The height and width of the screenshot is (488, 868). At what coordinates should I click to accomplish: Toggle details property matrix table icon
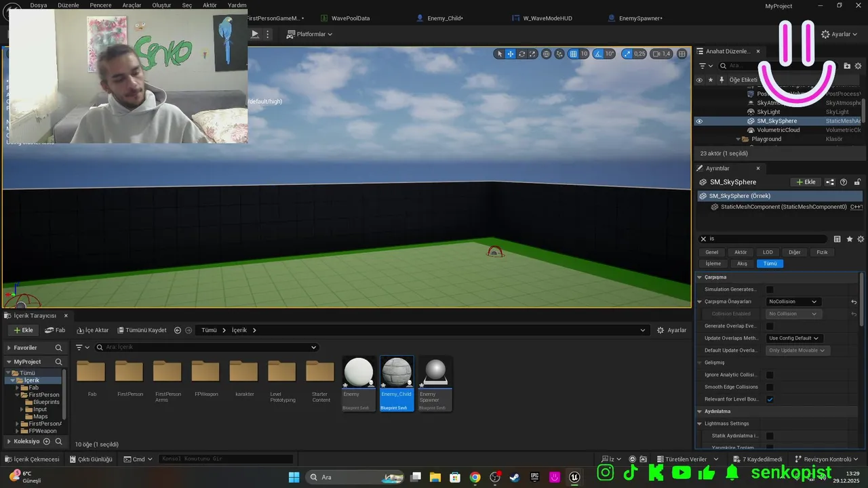(x=837, y=239)
